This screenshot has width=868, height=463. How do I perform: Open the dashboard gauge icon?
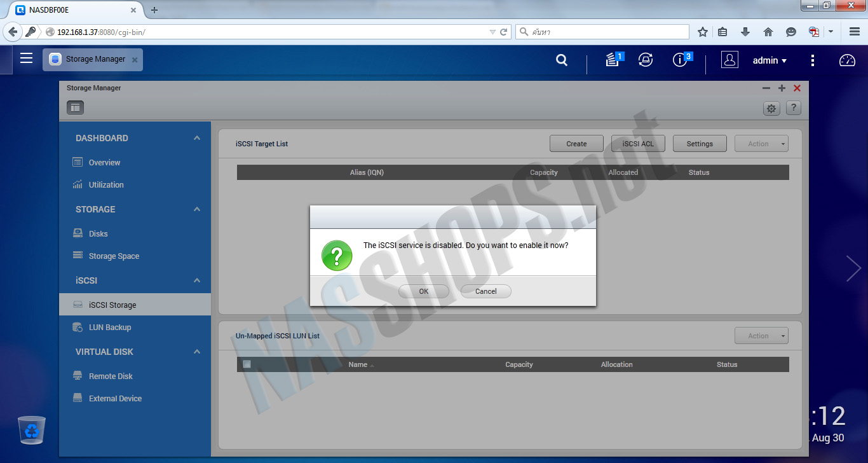coord(847,60)
